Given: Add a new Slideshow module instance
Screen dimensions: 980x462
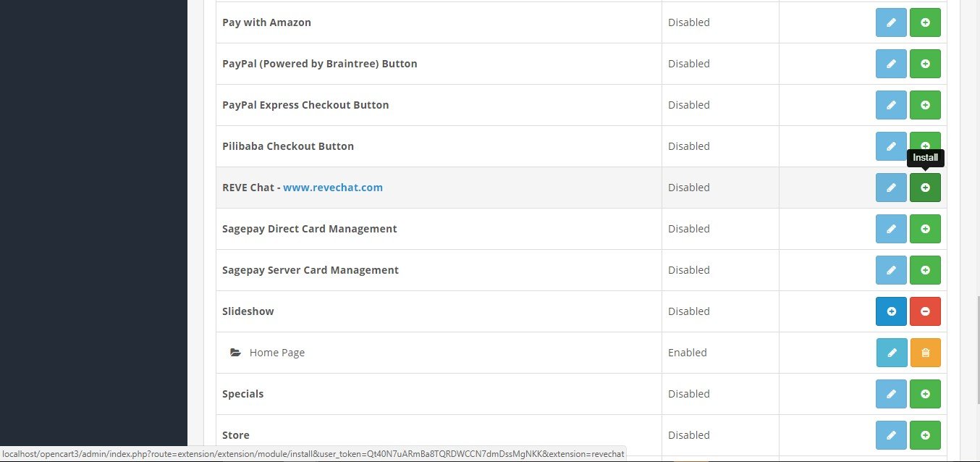Looking at the screenshot, I should (891, 311).
